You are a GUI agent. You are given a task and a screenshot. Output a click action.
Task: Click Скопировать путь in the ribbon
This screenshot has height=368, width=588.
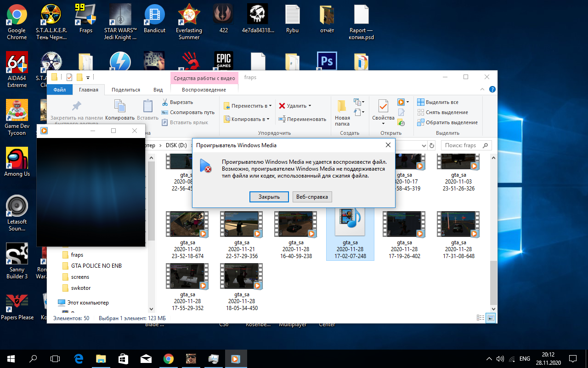coord(188,112)
